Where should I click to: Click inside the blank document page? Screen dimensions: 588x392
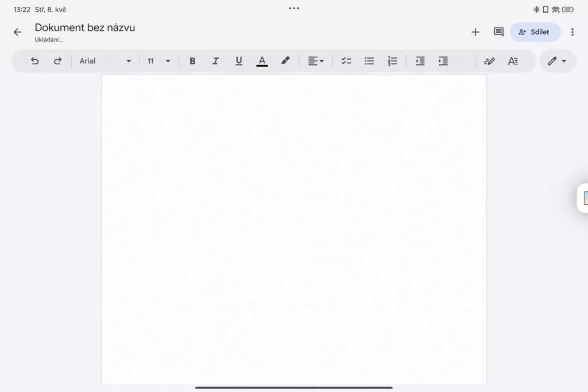[x=294, y=230]
